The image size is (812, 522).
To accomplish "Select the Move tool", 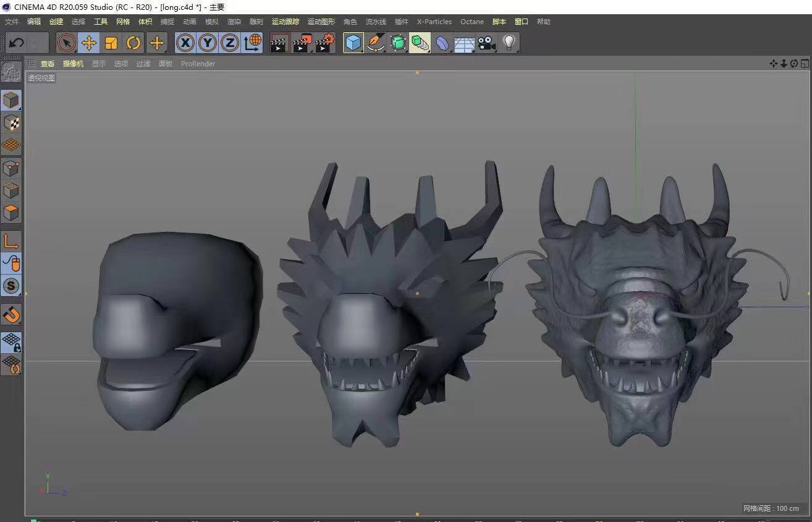I will [x=89, y=43].
